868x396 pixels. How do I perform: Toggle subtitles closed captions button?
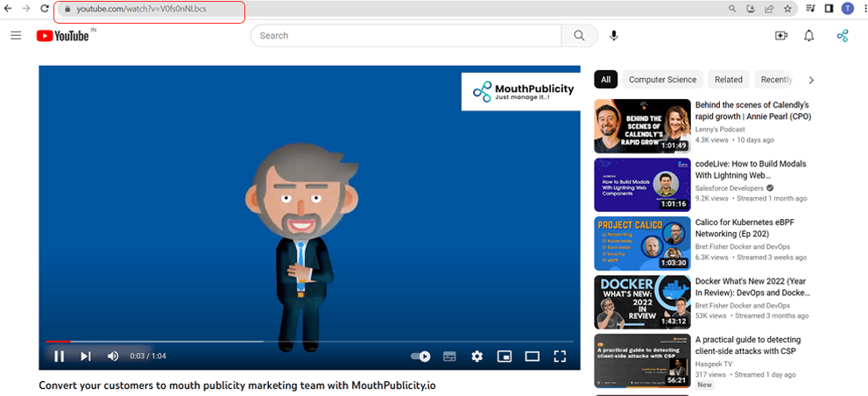point(449,356)
